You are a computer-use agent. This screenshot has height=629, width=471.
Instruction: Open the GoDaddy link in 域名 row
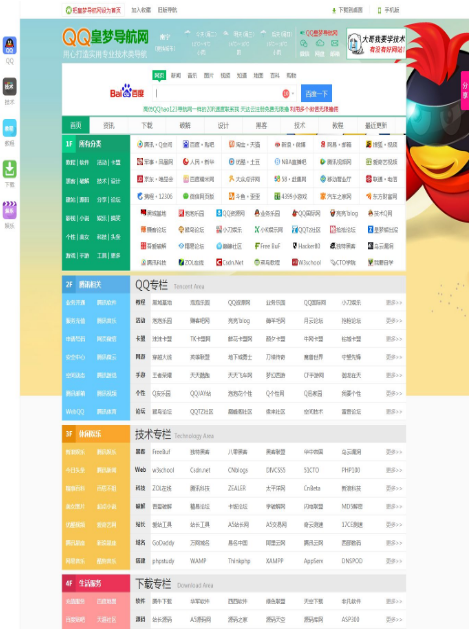coord(163,543)
